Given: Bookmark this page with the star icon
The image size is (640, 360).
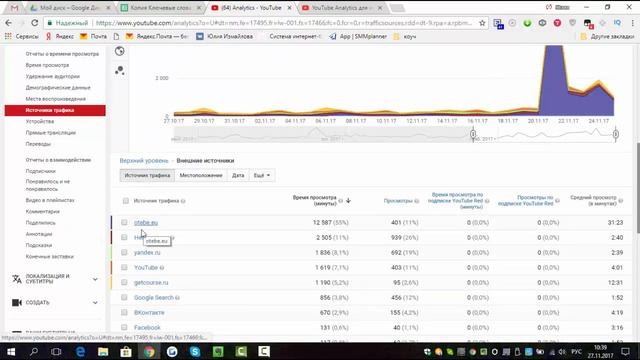Looking at the screenshot, I should click(482, 23).
